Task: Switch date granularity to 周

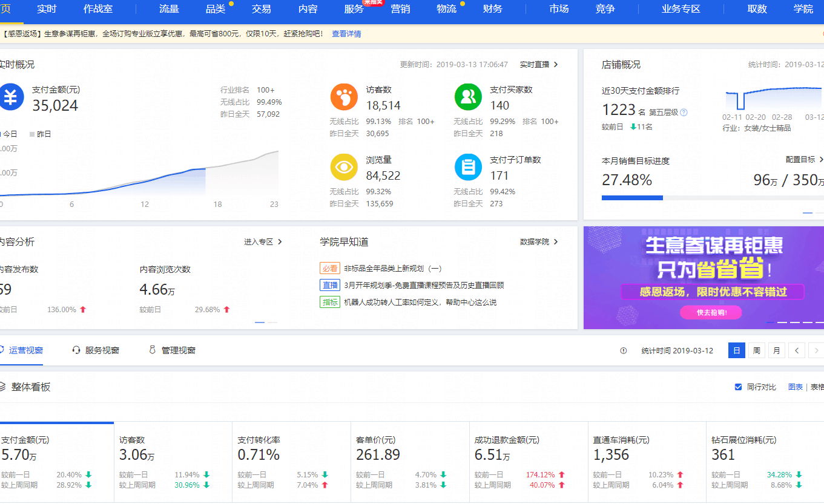Action: (756, 351)
